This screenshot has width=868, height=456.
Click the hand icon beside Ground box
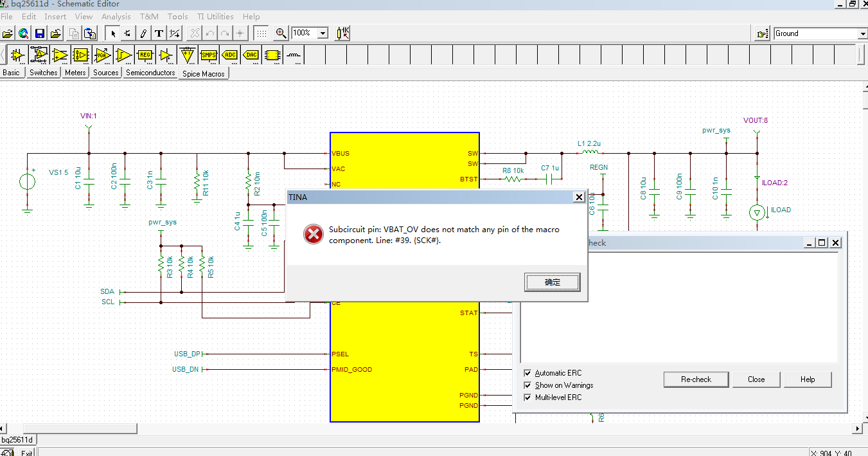762,33
